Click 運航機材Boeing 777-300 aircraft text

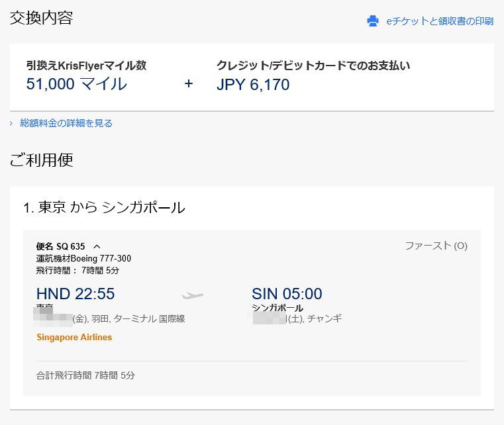click(83, 258)
